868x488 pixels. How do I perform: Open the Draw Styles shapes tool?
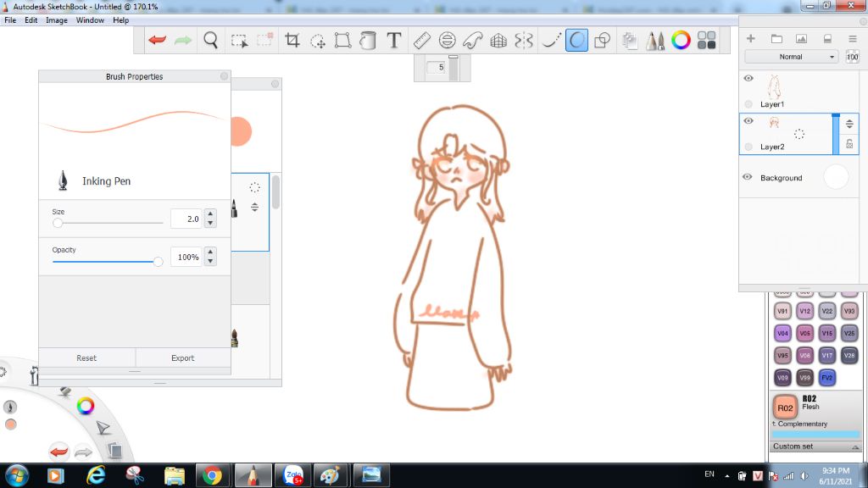603,40
